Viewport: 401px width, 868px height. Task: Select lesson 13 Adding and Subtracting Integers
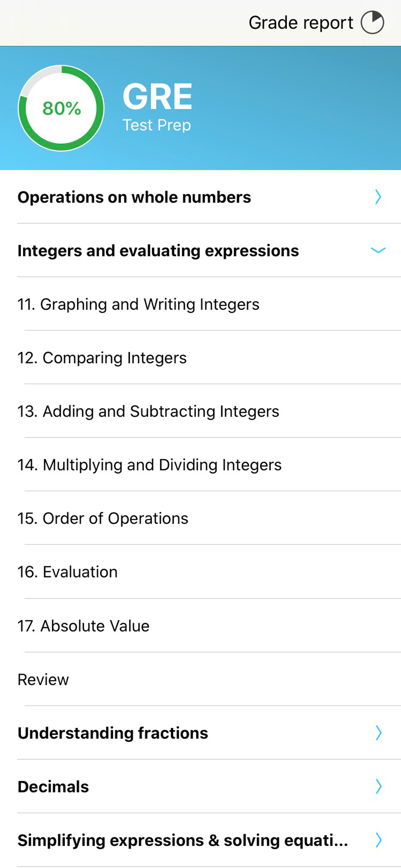tap(148, 411)
